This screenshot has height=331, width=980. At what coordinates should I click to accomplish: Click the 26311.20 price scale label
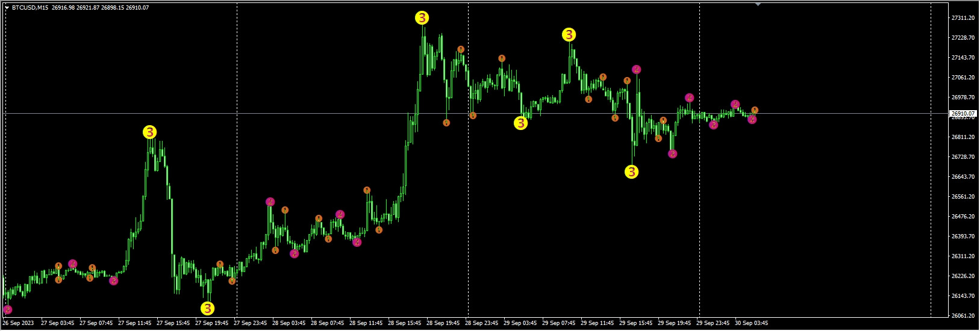point(963,256)
